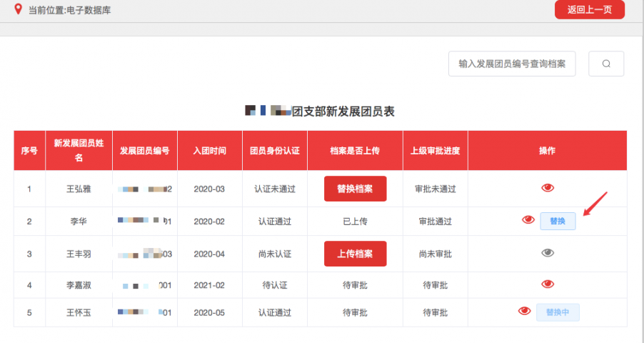Click the magnifier search icon button
This screenshot has width=644, height=343.
pos(606,64)
